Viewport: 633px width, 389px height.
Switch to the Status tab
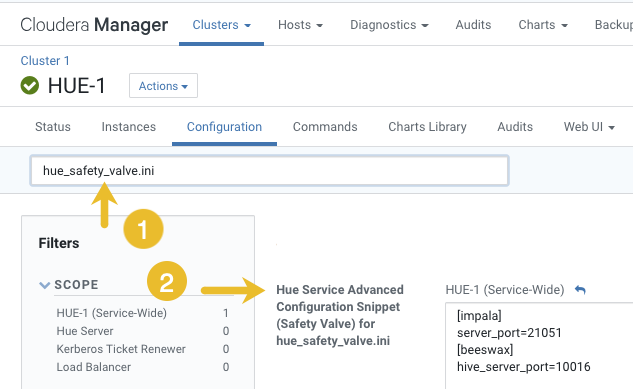click(x=53, y=127)
